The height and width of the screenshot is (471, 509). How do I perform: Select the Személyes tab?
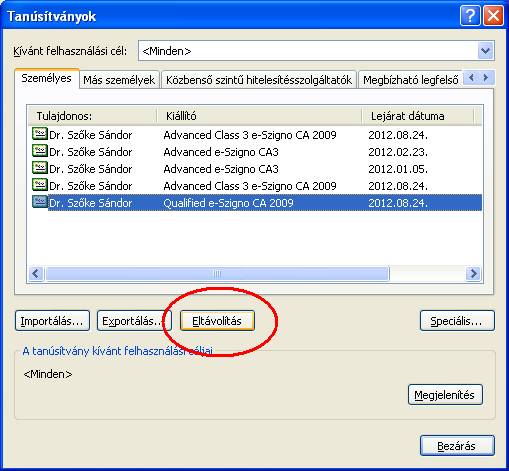tap(47, 79)
